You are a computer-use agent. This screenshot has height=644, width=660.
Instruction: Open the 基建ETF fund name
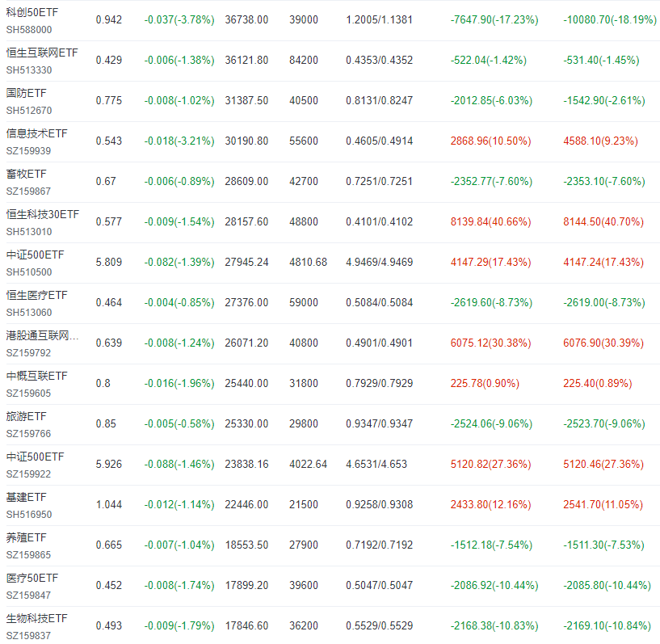click(x=26, y=498)
